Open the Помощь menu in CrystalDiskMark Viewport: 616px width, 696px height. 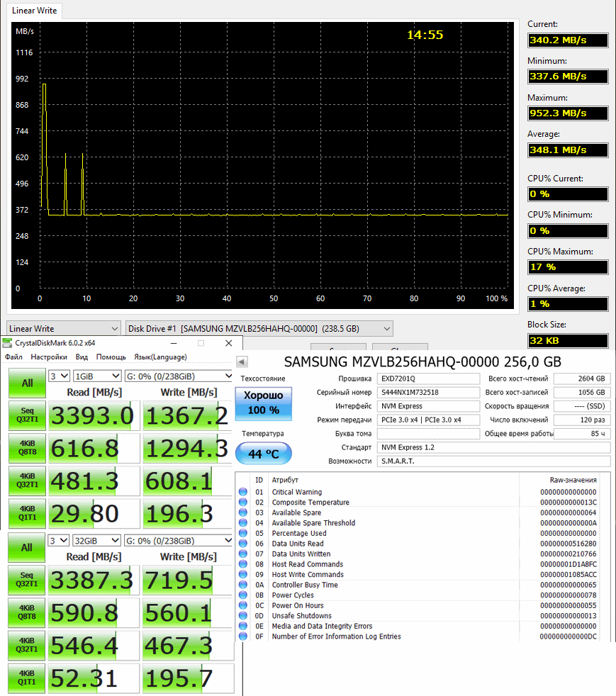[x=111, y=357]
